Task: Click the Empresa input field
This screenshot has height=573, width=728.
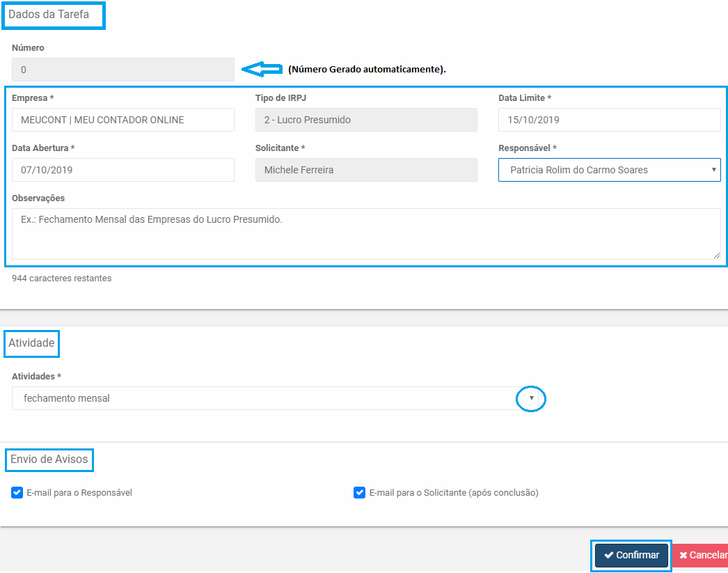Action: pos(123,120)
